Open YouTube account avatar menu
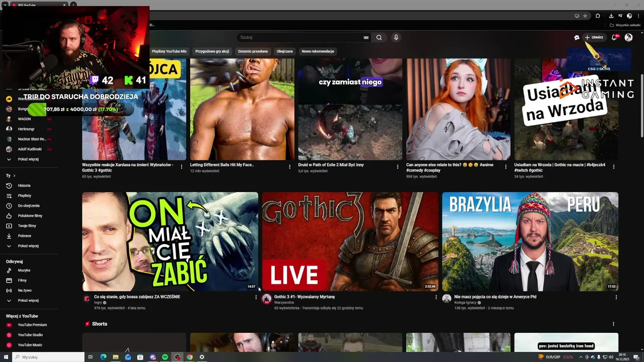Image resolution: width=644 pixels, height=362 pixels. [628, 37]
